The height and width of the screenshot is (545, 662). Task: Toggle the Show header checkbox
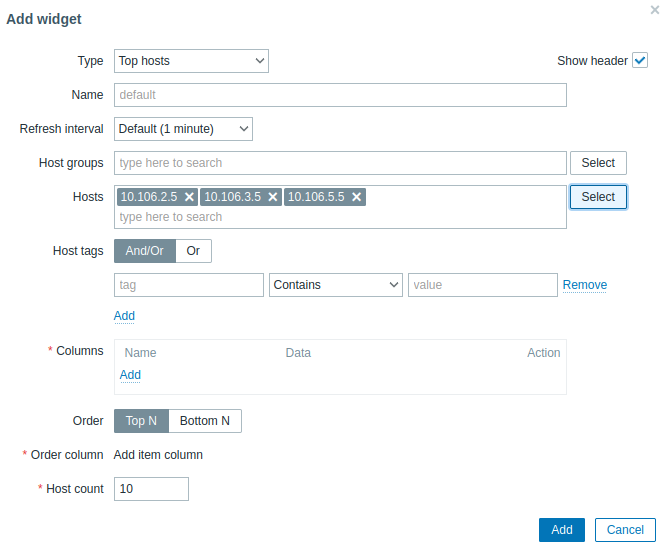click(640, 61)
